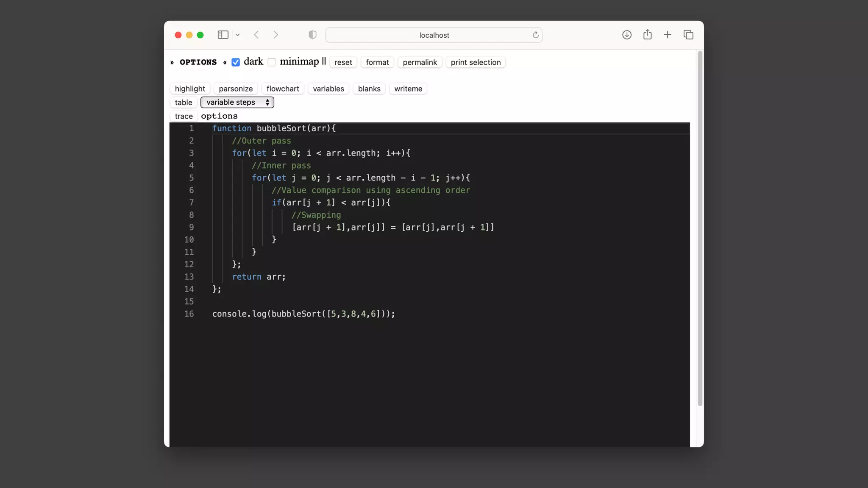This screenshot has height=488, width=868.
Task: Click the page's vertical scrollbar
Action: click(700, 229)
